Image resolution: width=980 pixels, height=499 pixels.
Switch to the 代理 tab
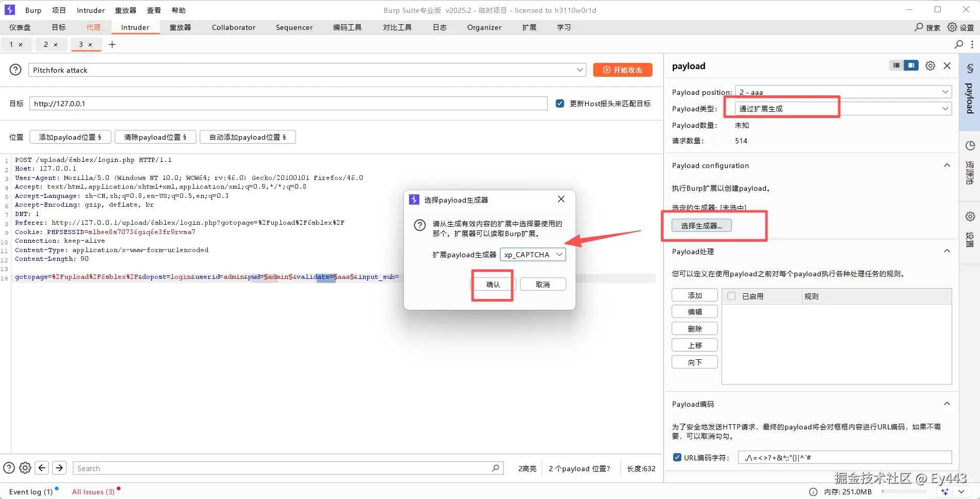(x=93, y=27)
